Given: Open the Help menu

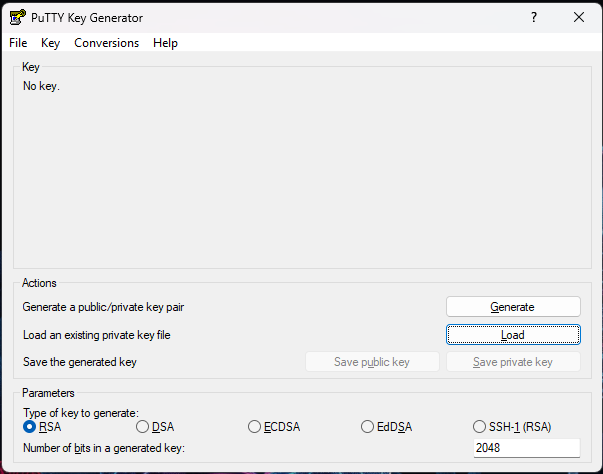Looking at the screenshot, I should (x=165, y=43).
